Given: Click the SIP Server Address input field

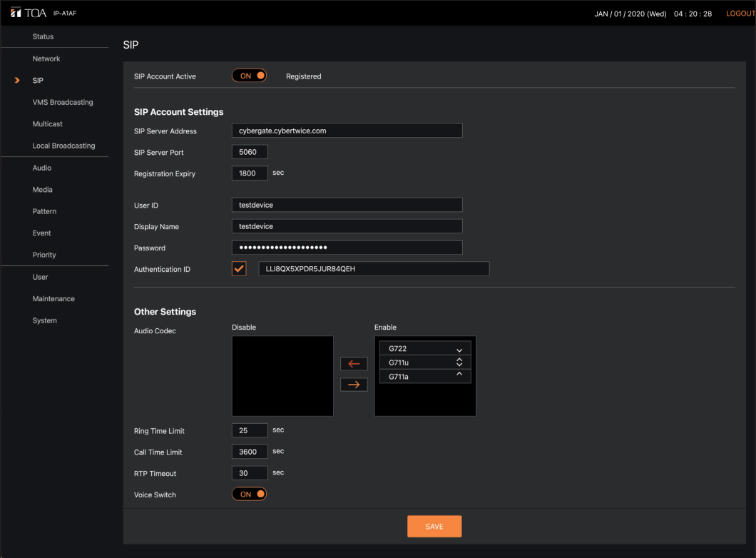Looking at the screenshot, I should (347, 131).
